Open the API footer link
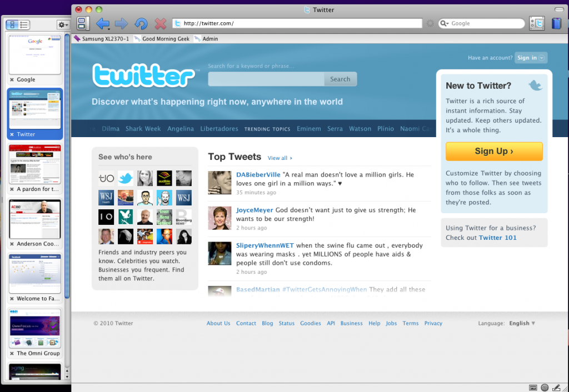 click(x=331, y=323)
